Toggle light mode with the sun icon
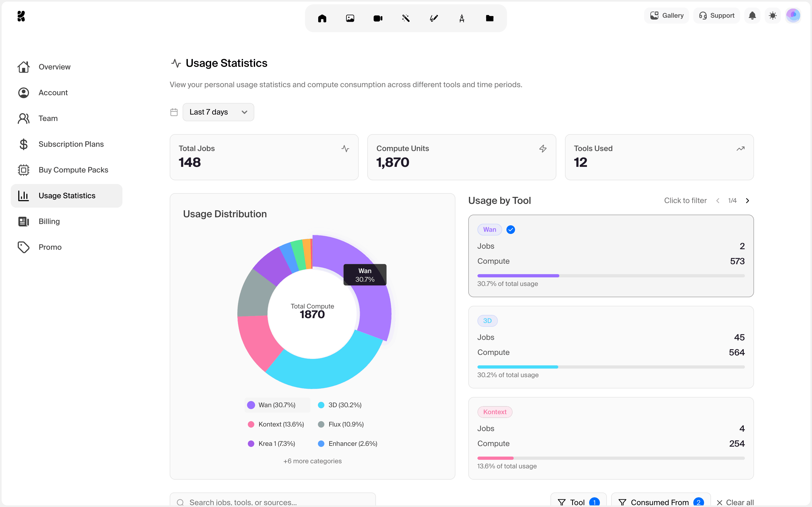This screenshot has width=812, height=507. pos(773,16)
